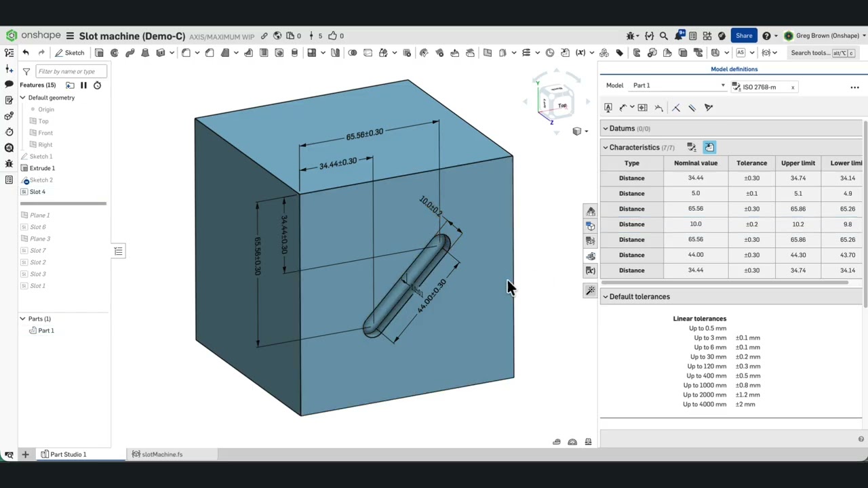This screenshot has width=868, height=488.
Task: Click the View cube Top face
Action: pos(562,105)
